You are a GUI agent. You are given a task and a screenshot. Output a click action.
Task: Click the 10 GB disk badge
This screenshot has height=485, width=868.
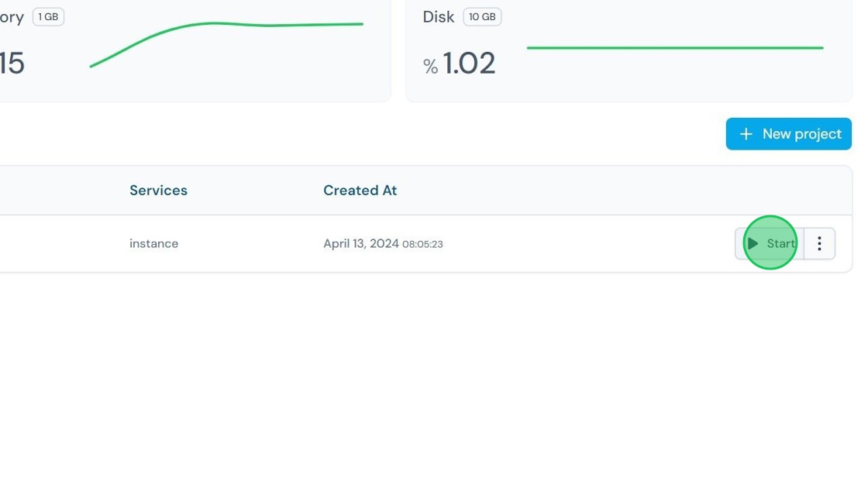(x=481, y=17)
